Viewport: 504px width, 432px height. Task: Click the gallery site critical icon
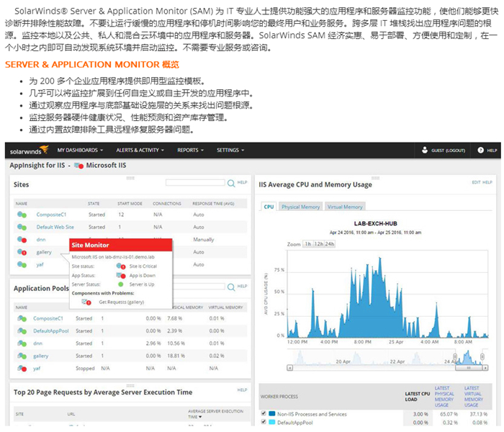[x=22, y=252]
